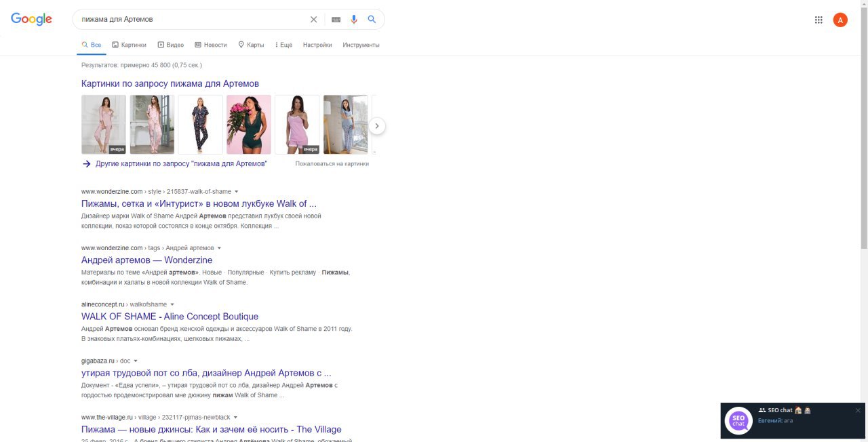This screenshot has height=442, width=868.
Task: Open SEO chat notification avatar
Action: click(x=738, y=420)
